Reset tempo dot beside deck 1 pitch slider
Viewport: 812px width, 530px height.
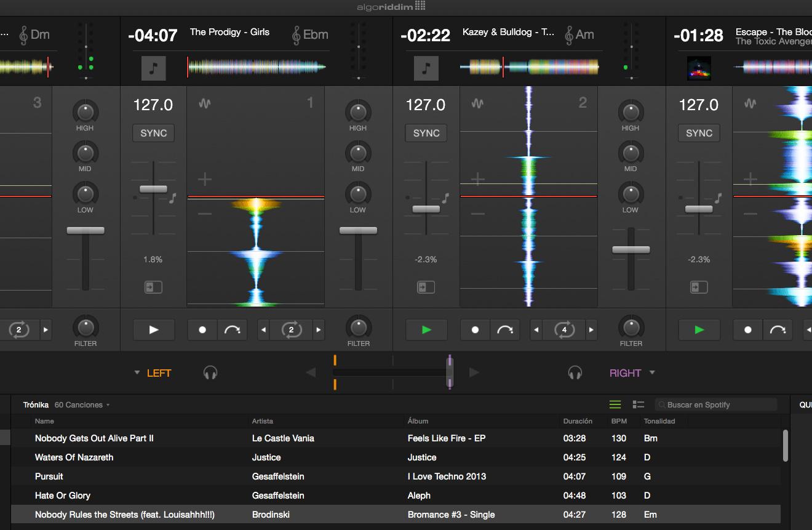[x=135, y=198]
